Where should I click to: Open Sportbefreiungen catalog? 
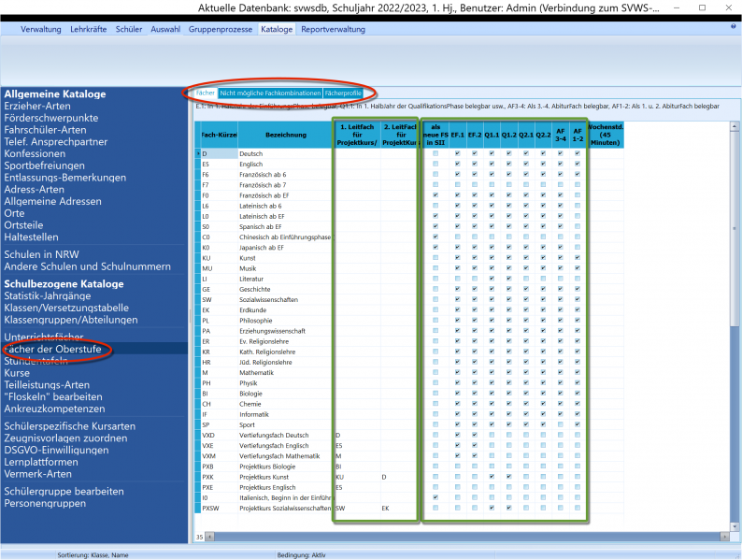point(45,165)
